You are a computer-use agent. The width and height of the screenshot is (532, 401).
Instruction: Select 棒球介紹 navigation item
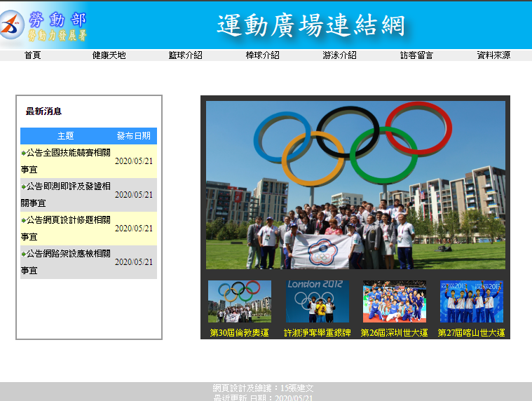[x=263, y=55]
